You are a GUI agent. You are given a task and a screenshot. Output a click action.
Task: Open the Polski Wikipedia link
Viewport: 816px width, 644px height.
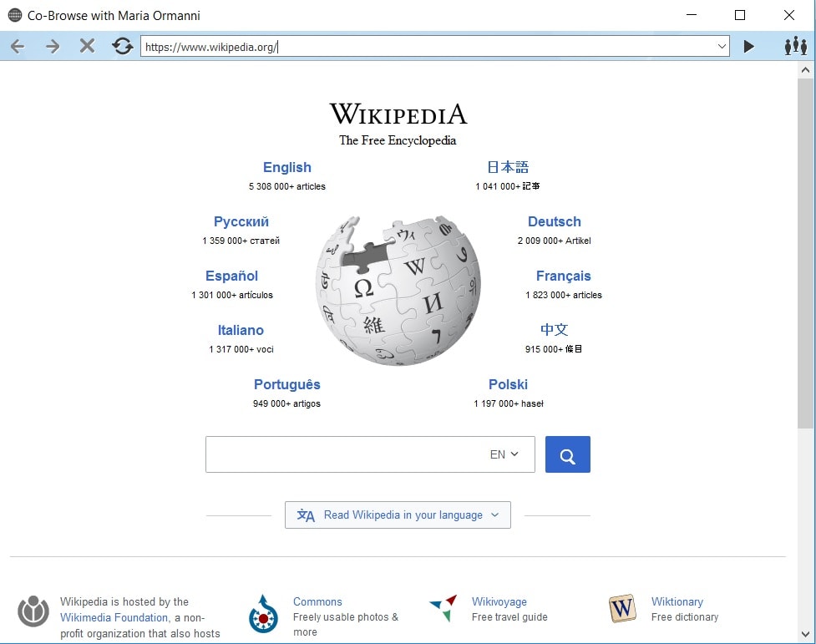[508, 384]
